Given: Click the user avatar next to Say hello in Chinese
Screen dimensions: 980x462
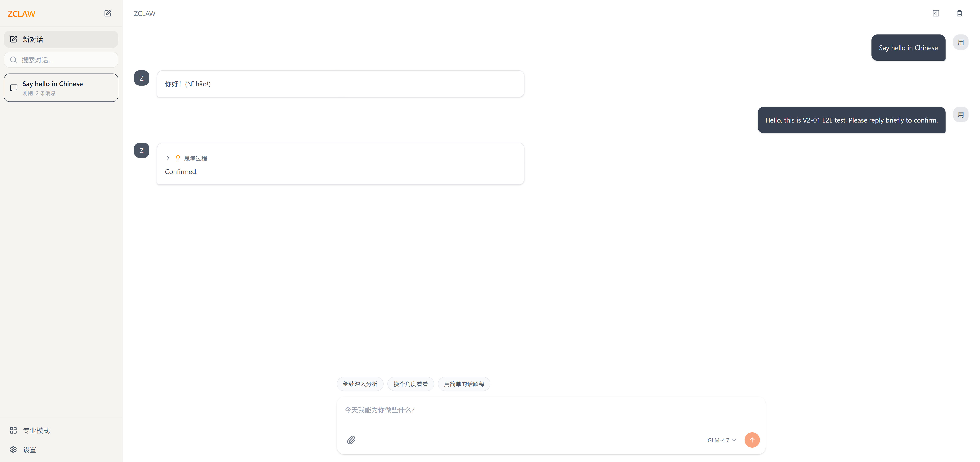Looking at the screenshot, I should pos(960,42).
